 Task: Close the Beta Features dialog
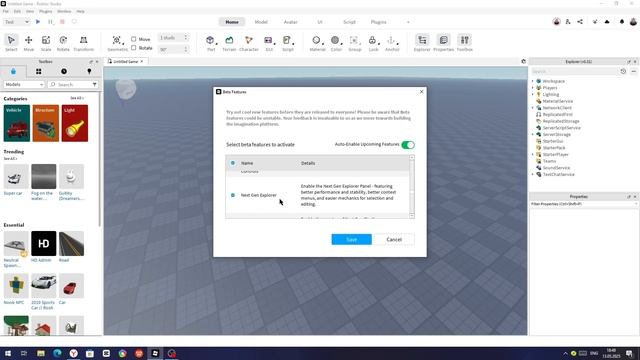click(x=421, y=92)
